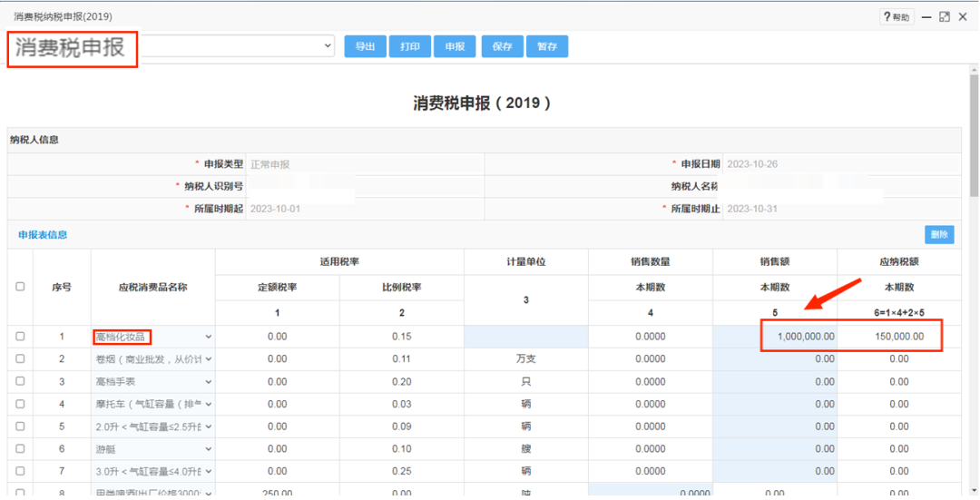The width and height of the screenshot is (980, 500).
Task: Click the scrollbar up arrow
Action: (x=974, y=69)
